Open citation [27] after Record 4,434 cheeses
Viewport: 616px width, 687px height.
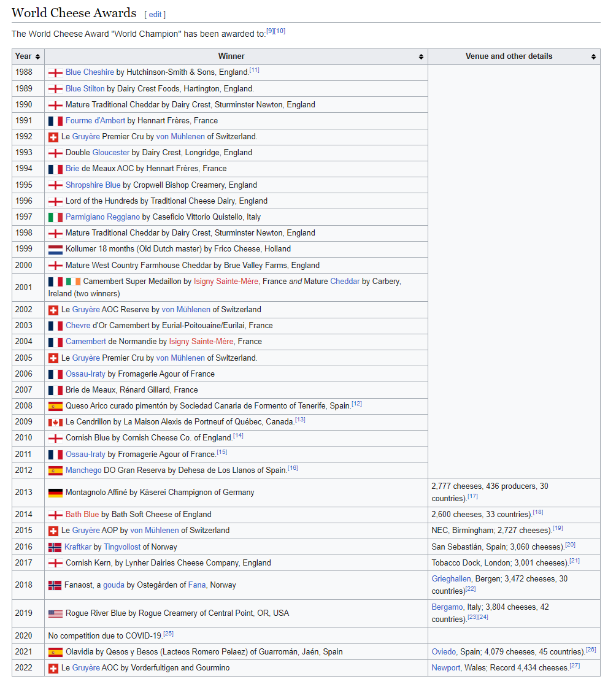point(575,666)
